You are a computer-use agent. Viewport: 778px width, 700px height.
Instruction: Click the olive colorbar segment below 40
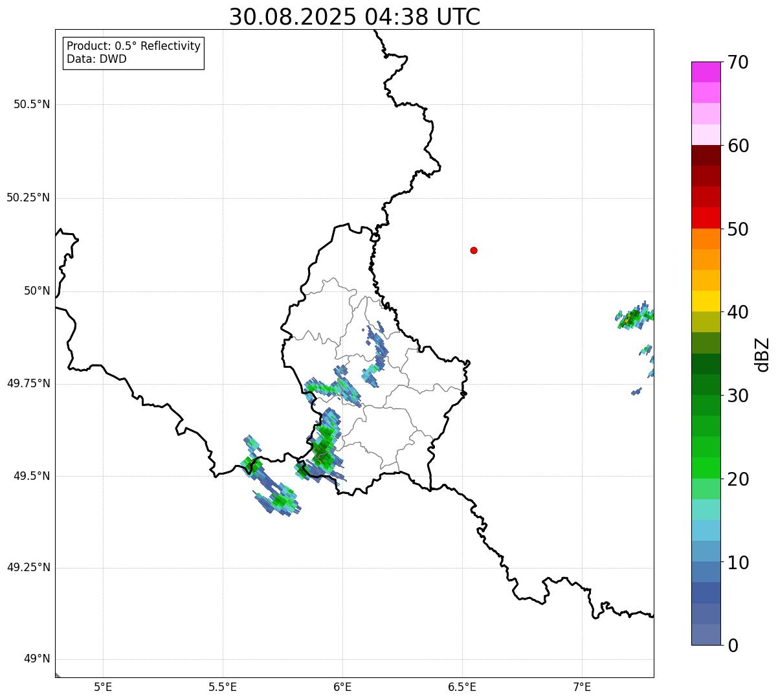point(706,322)
